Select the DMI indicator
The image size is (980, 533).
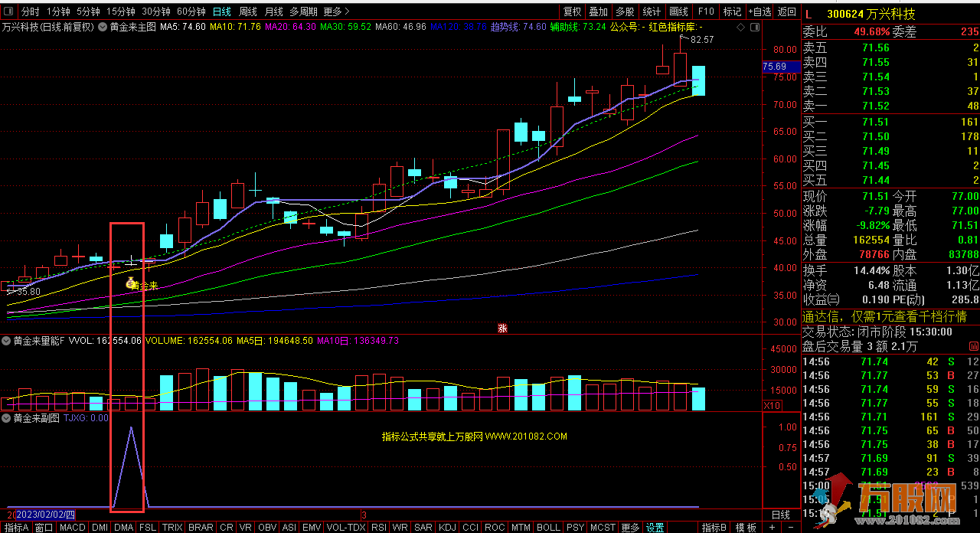100,528
